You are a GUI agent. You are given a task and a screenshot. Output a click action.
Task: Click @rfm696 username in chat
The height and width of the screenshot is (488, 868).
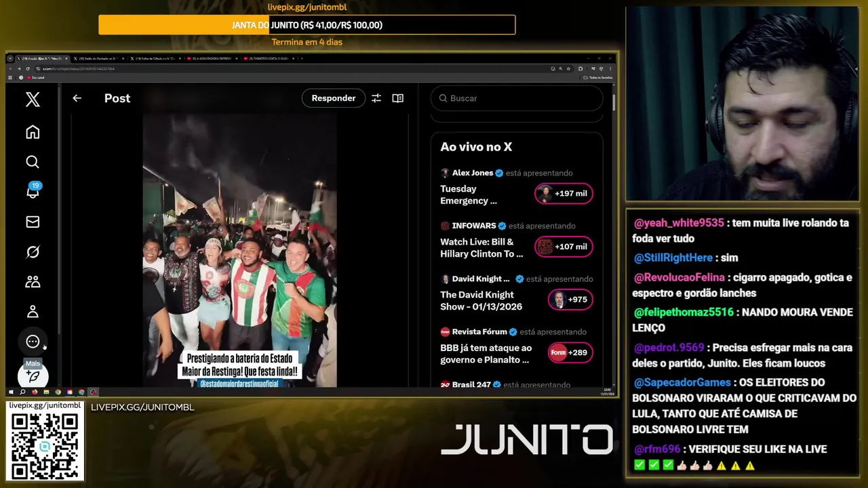click(x=658, y=449)
